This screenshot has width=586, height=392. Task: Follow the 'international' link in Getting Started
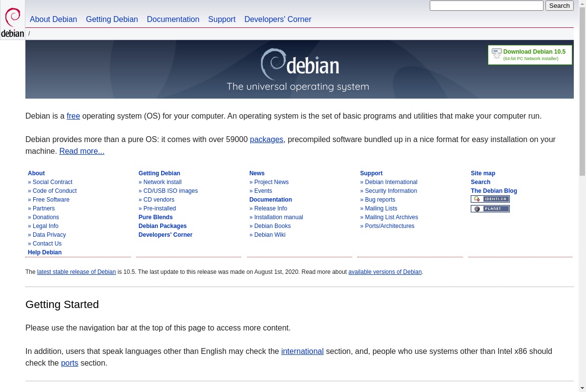pyautogui.click(x=302, y=351)
